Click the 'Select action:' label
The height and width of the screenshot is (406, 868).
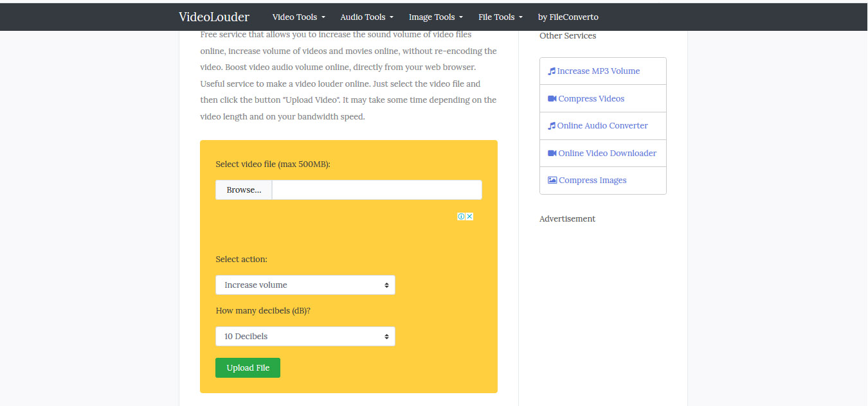click(x=241, y=260)
